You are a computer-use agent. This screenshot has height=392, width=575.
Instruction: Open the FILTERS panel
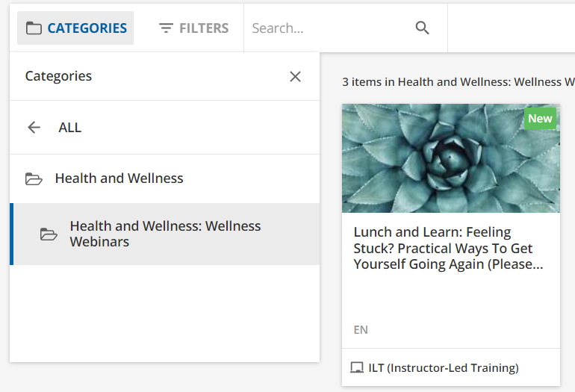pos(193,28)
